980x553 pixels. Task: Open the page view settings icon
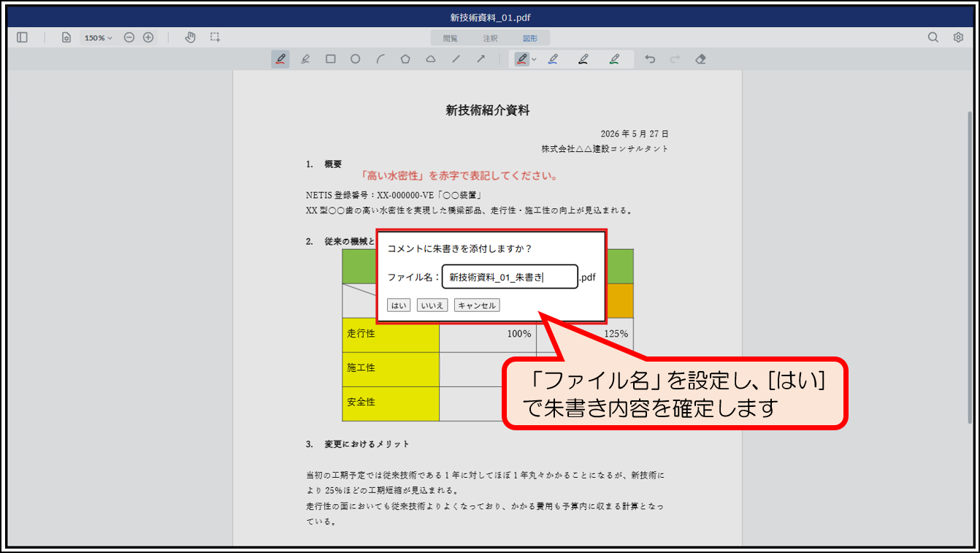66,37
